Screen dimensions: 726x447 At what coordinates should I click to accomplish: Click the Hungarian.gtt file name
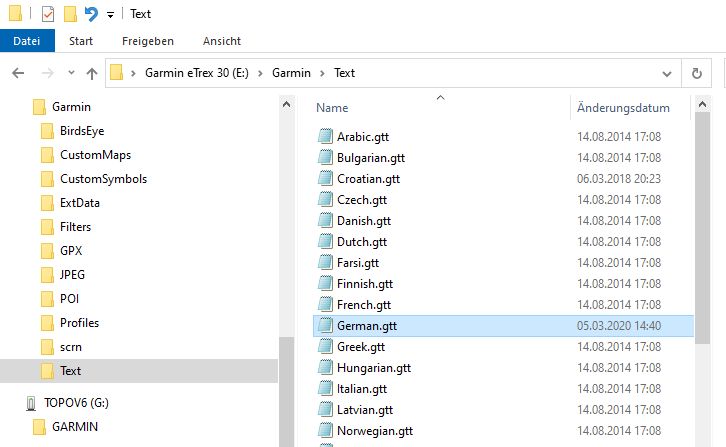pos(374,368)
